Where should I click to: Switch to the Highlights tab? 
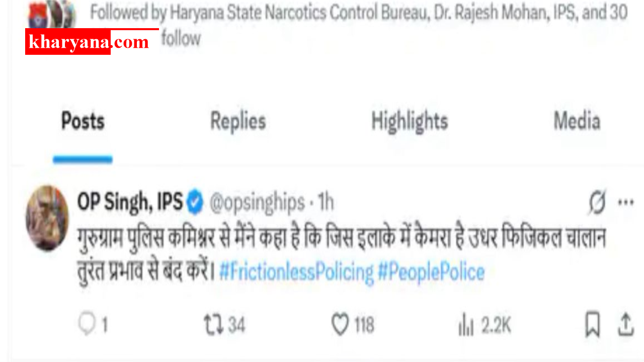(x=410, y=121)
